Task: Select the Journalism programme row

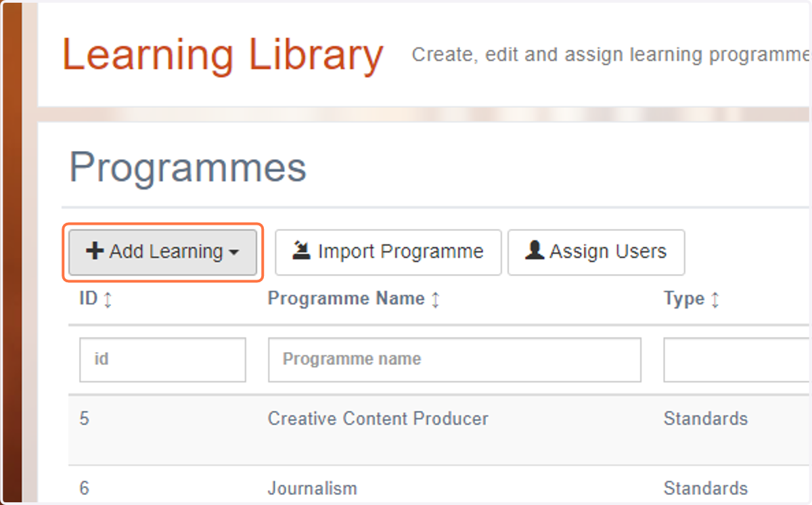Action: (439, 485)
